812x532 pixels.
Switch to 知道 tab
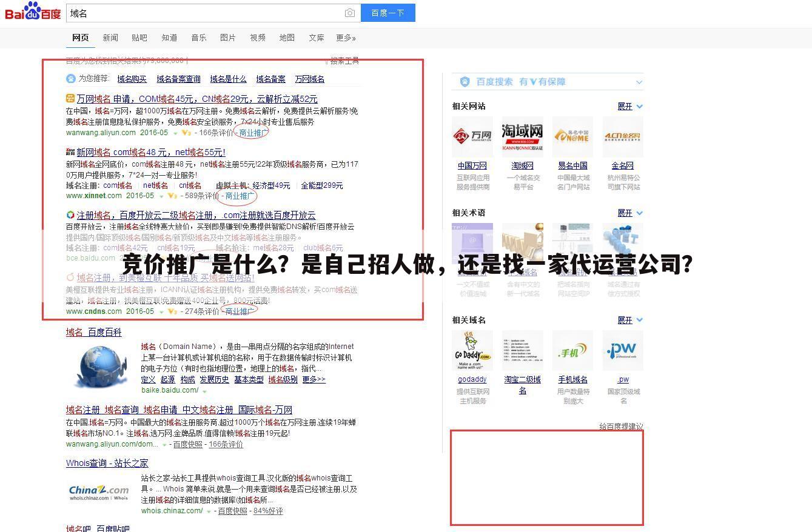(169, 38)
